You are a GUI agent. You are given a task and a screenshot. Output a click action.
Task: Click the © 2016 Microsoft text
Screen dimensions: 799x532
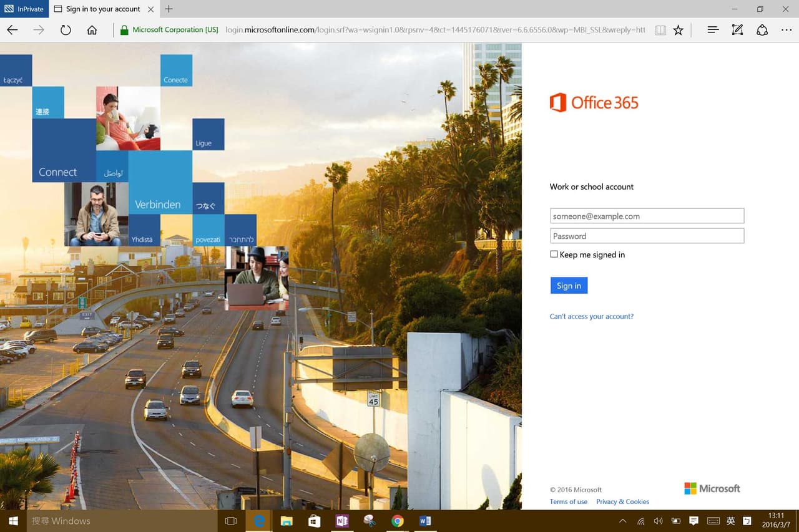pos(576,490)
